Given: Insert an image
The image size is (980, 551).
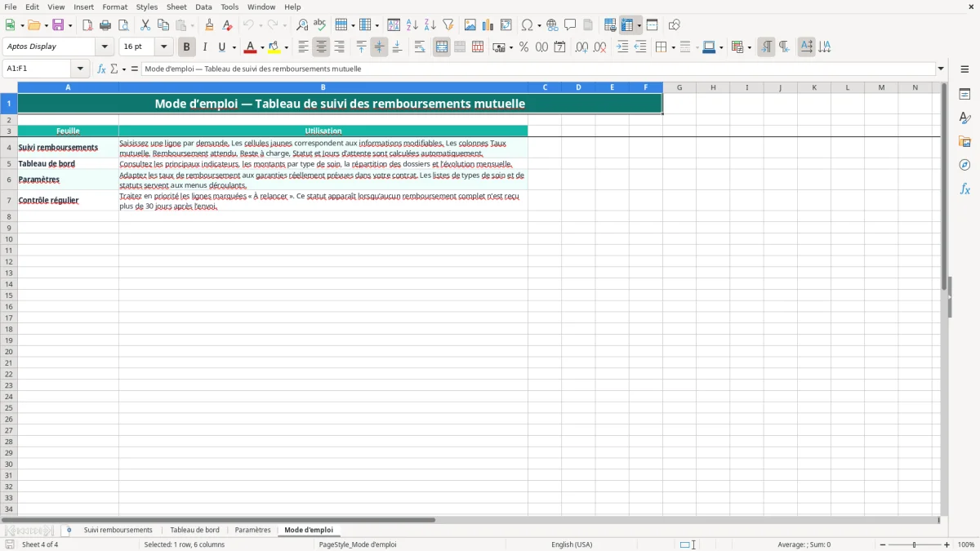Looking at the screenshot, I should coord(470,25).
